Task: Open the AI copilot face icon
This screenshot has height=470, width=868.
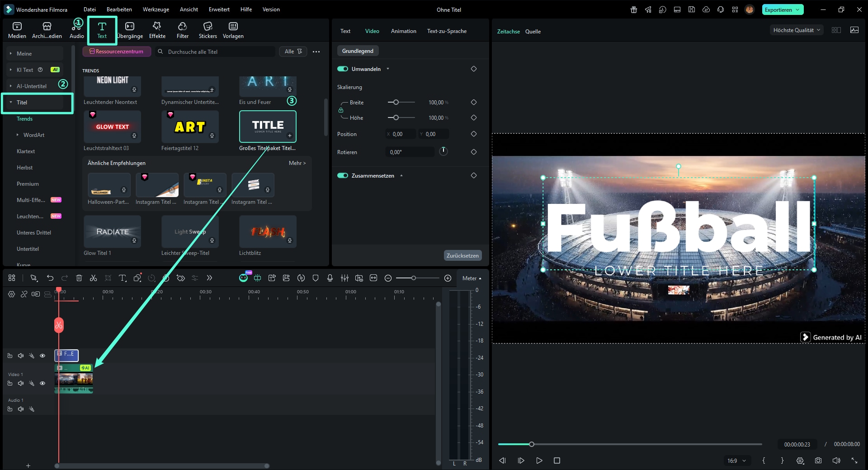Action: pyautogui.click(x=243, y=278)
